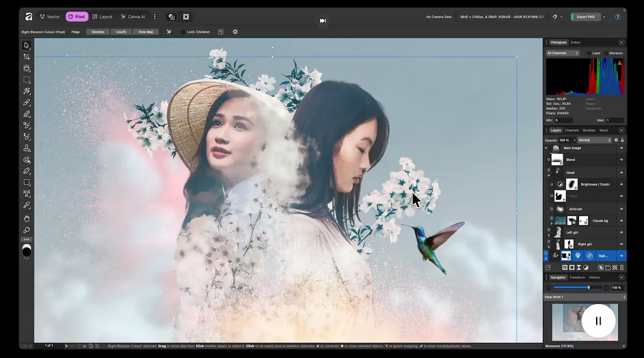
Task: Open the All Channels dropdown
Action: (562, 53)
